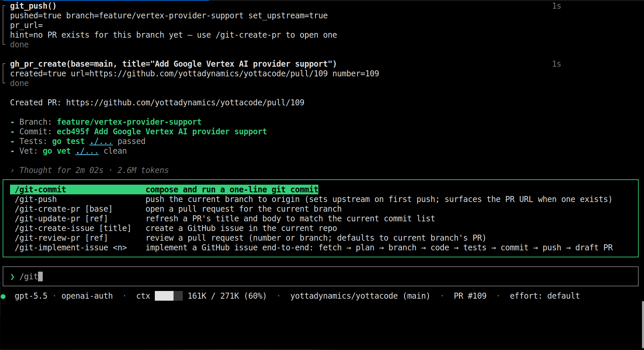Click the '2.6M tokens' label

(143, 170)
